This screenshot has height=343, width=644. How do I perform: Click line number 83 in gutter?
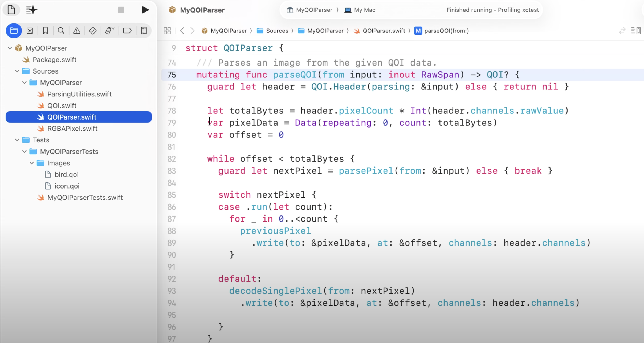pos(172,171)
